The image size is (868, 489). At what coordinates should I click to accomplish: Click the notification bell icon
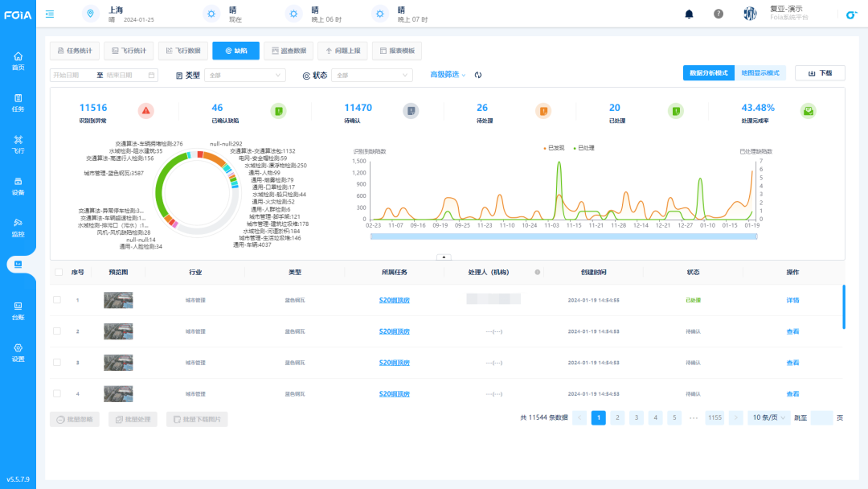click(689, 14)
